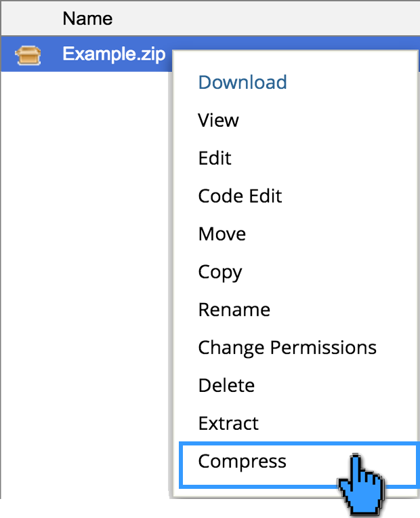This screenshot has height=518, width=420.
Task: Pick the Move menu entry
Action: (x=222, y=235)
